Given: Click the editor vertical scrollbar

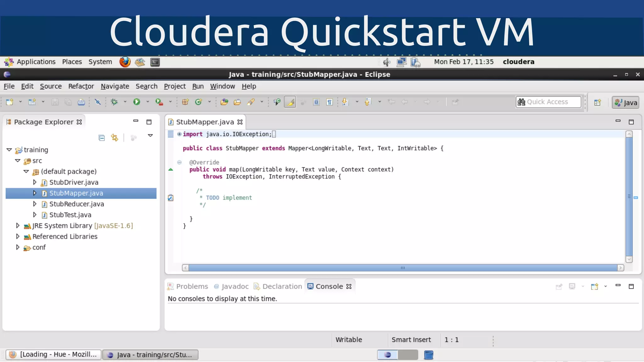Looking at the screenshot, I should pyautogui.click(x=629, y=197).
